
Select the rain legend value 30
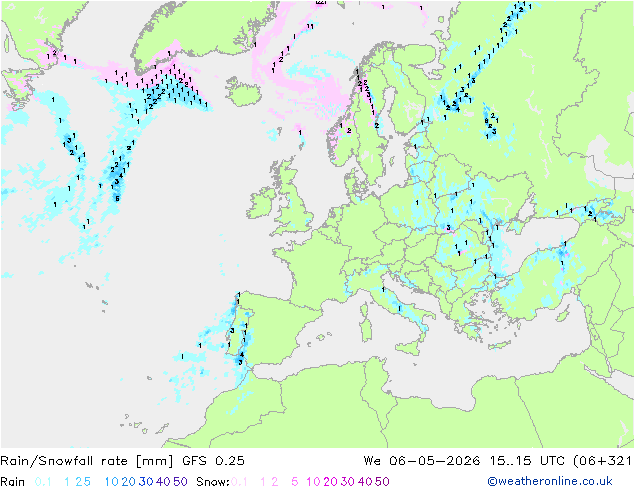pyautogui.click(x=146, y=482)
